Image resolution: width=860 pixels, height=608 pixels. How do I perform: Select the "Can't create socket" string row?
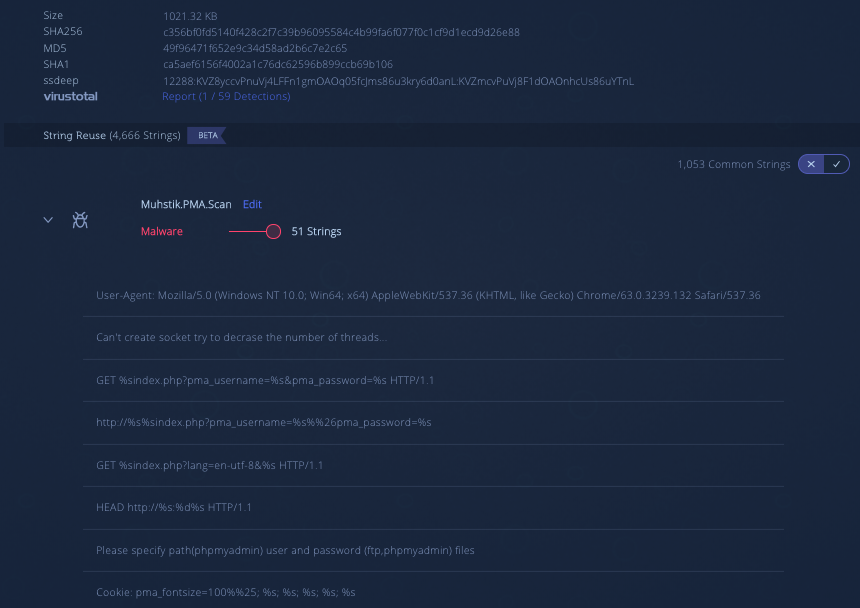[433, 338]
